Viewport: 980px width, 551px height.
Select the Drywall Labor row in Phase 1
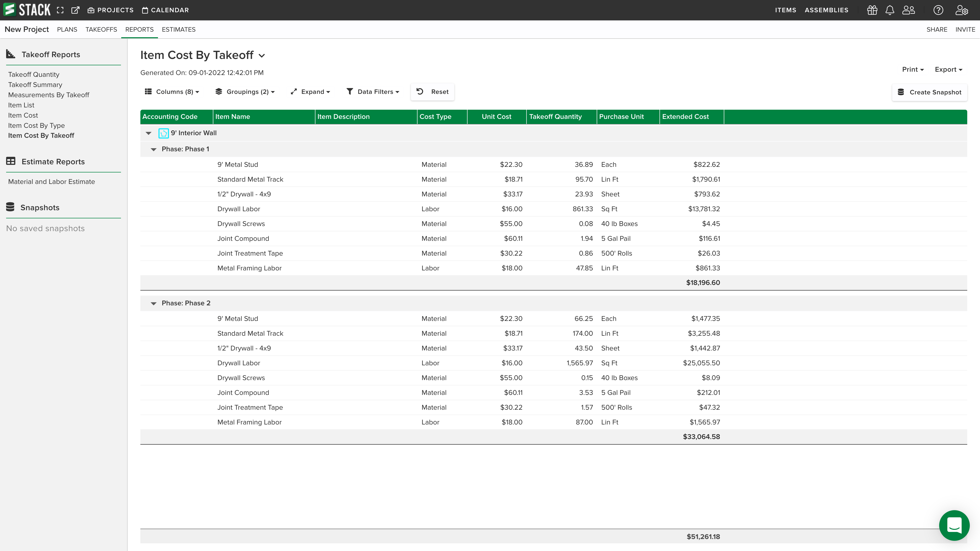pos(239,209)
